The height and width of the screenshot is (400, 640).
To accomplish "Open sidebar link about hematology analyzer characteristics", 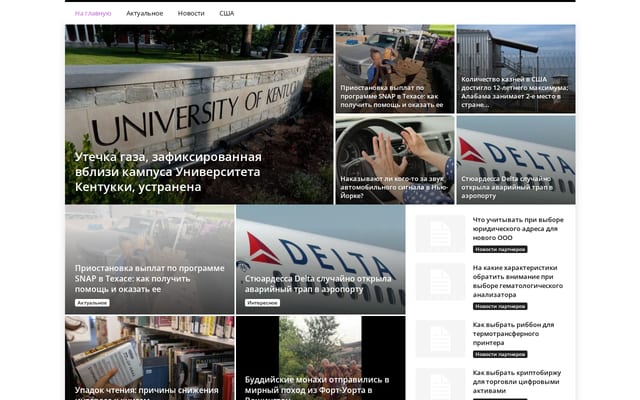I will (x=518, y=281).
